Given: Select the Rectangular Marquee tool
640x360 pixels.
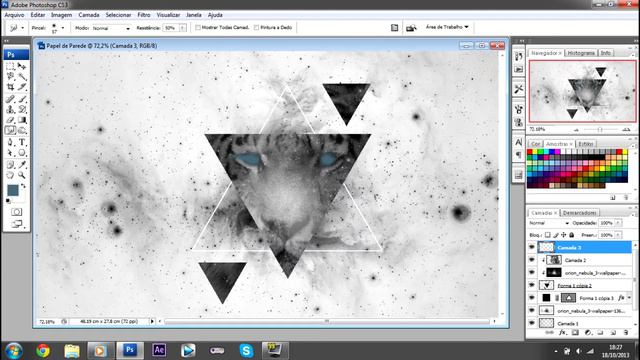Looking at the screenshot, I should [x=10, y=66].
